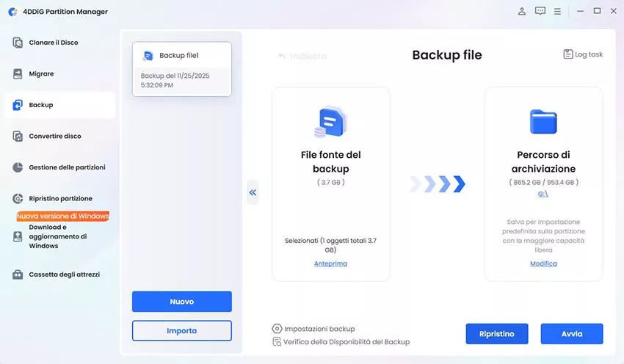Image resolution: width=624 pixels, height=364 pixels.
Task: Click the ( 3.7 GB ) size text
Action: click(x=330, y=182)
